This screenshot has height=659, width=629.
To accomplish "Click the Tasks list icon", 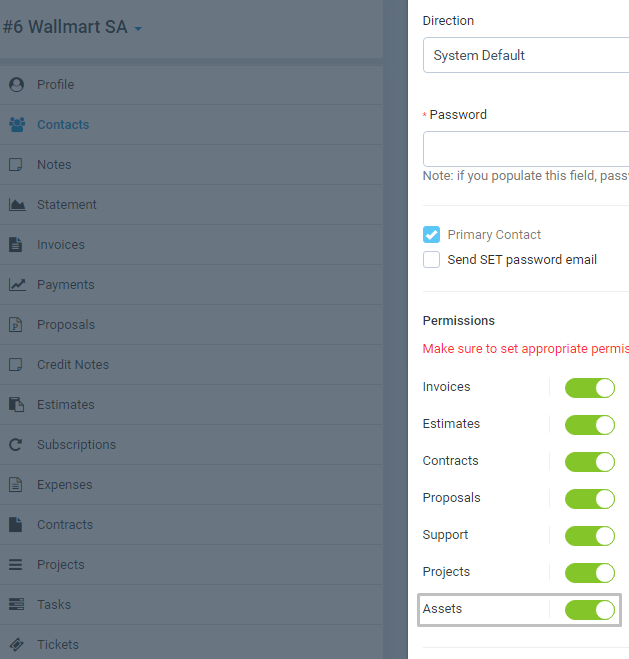I will click(x=16, y=604).
